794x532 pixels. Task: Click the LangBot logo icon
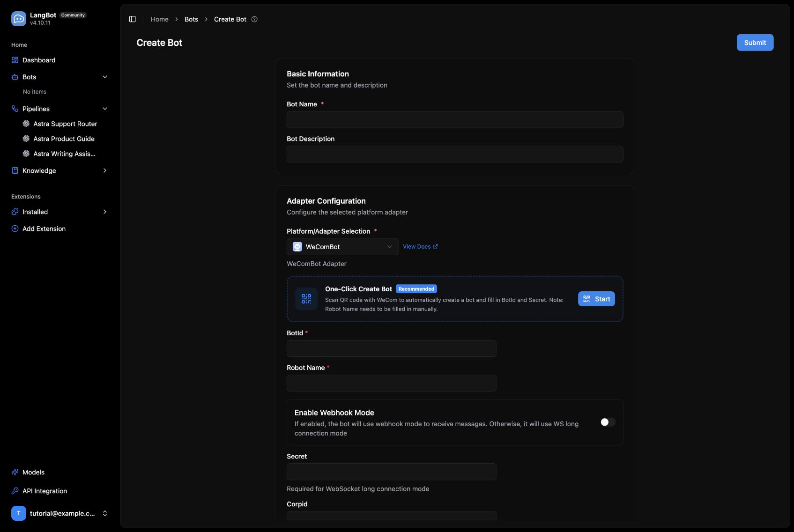tap(19, 19)
